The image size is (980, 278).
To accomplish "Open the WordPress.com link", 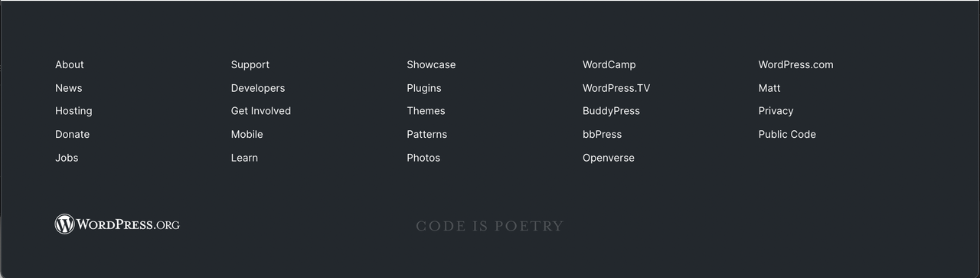I will tap(796, 65).
